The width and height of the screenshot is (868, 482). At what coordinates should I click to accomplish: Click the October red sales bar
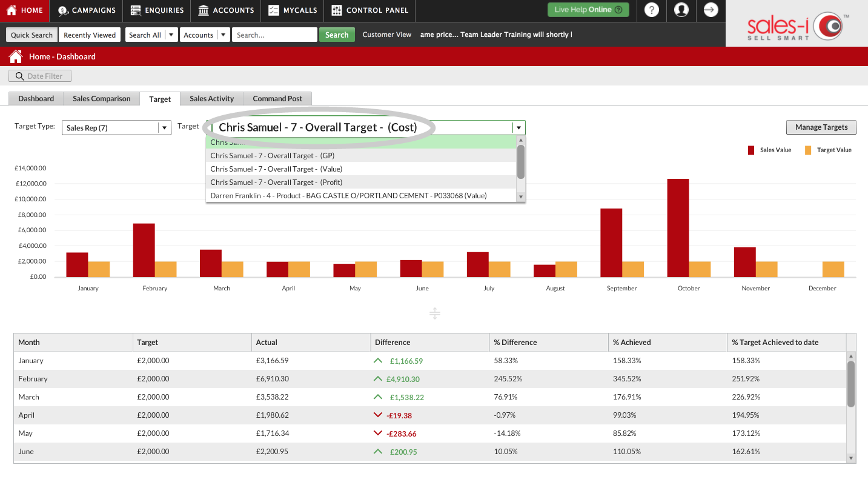click(x=678, y=228)
